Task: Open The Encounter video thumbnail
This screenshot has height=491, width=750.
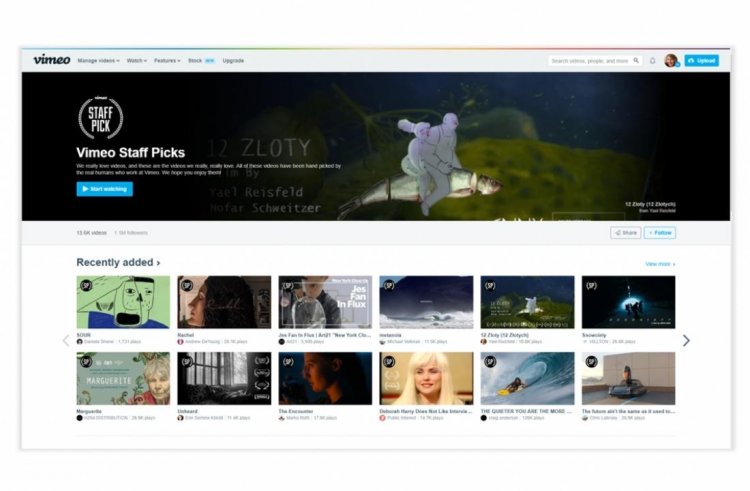Action: point(325,379)
